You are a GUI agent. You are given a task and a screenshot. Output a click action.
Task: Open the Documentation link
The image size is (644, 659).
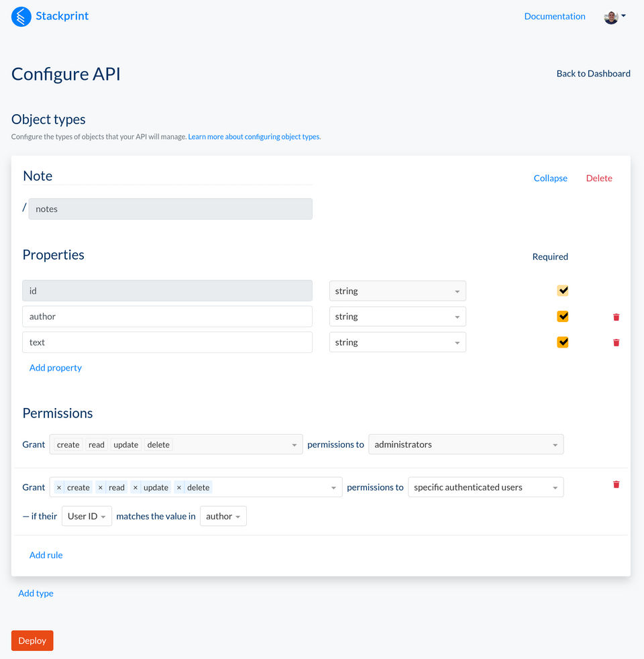(555, 16)
